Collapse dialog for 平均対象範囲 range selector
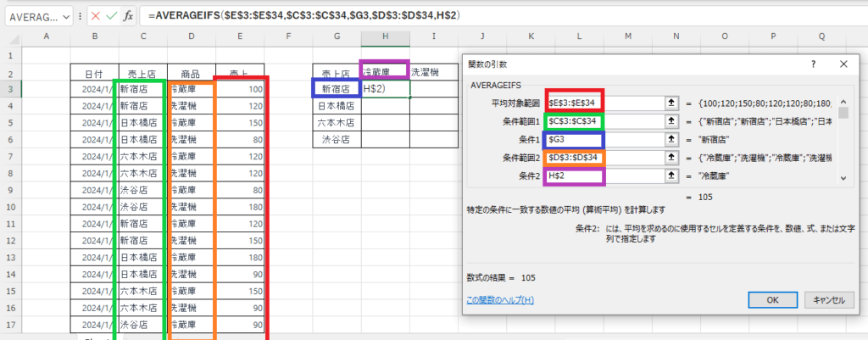The width and height of the screenshot is (868, 340). tap(671, 103)
